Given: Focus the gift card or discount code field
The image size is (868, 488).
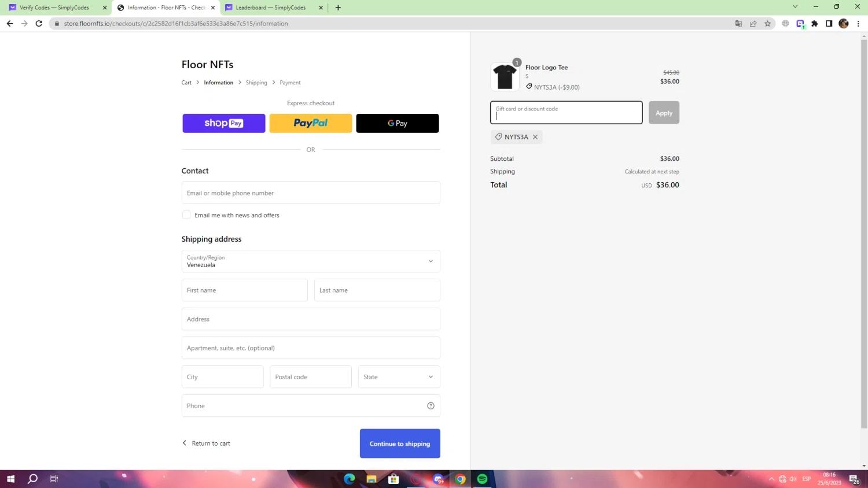Looking at the screenshot, I should (567, 113).
